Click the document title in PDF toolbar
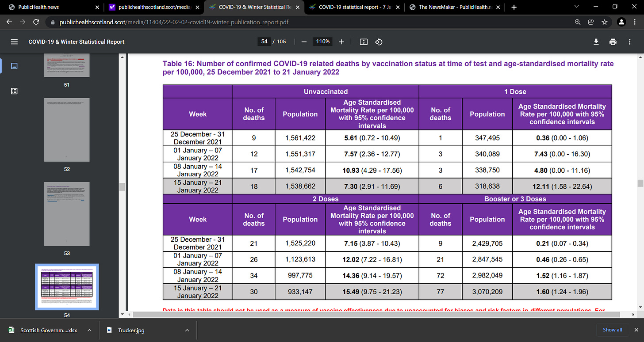 [77, 42]
